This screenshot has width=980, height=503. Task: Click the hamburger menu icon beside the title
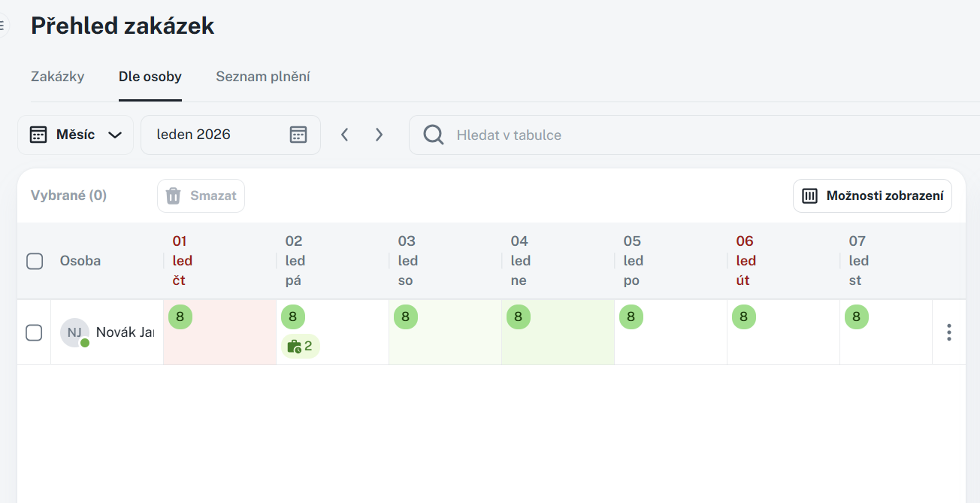(x=2, y=26)
